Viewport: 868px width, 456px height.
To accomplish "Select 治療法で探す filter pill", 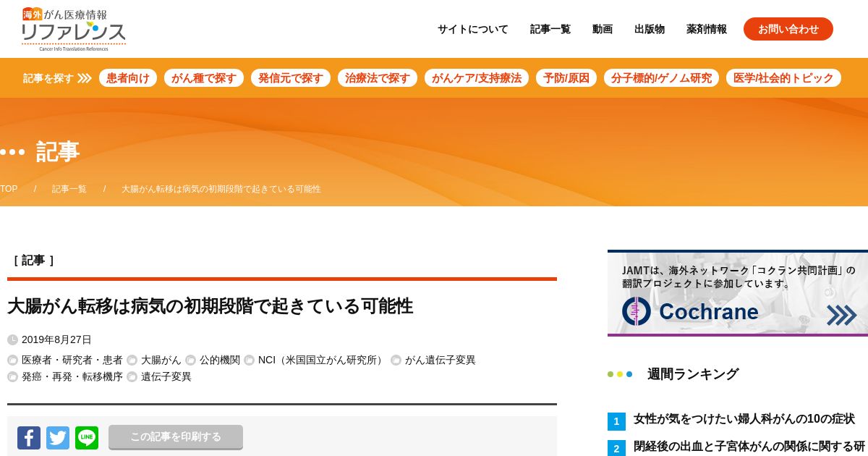I will [378, 78].
